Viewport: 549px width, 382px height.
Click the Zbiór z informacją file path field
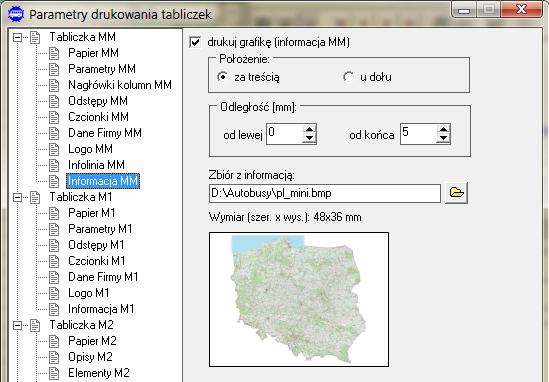[x=325, y=193]
